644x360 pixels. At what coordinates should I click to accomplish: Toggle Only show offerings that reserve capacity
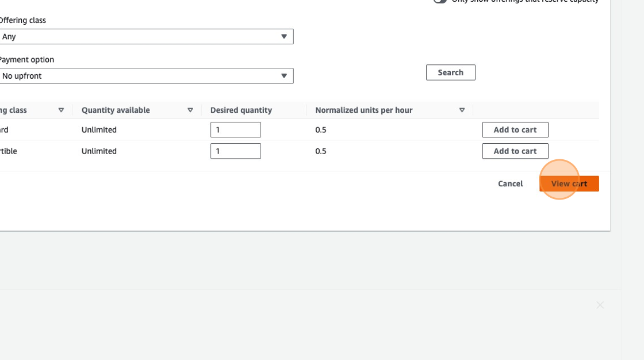[440, 1]
